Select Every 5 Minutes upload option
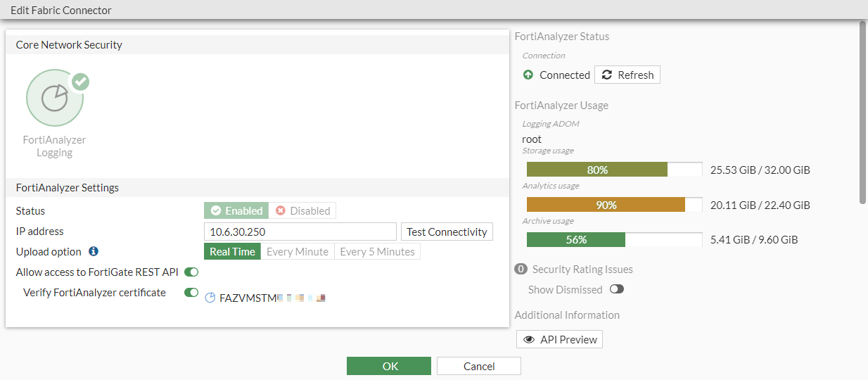This screenshot has height=380, width=868. pos(377,251)
